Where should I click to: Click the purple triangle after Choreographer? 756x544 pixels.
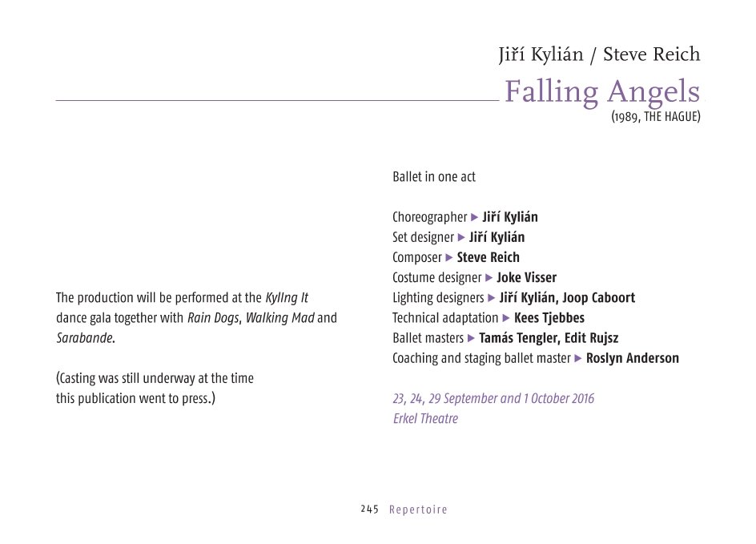[475, 217]
